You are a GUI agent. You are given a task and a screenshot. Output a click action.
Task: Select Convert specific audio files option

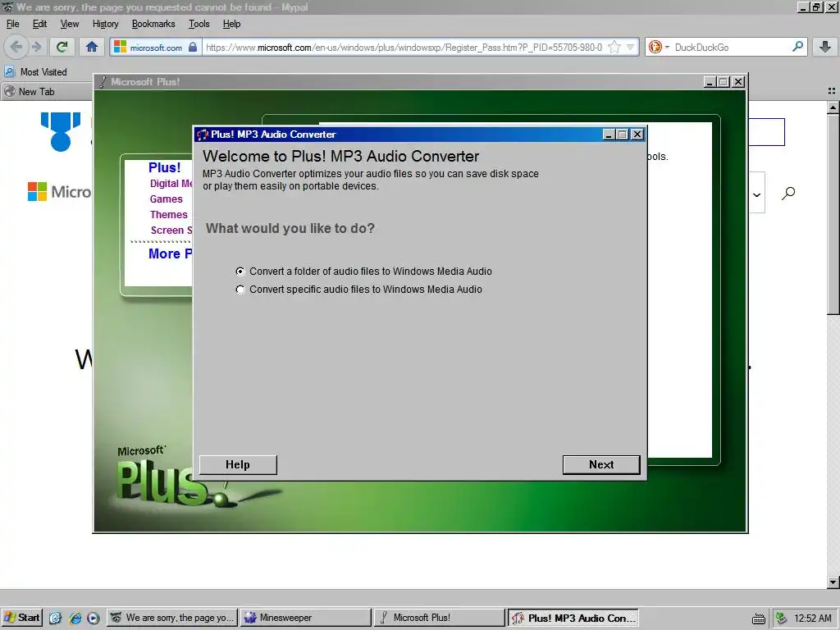(359, 290)
